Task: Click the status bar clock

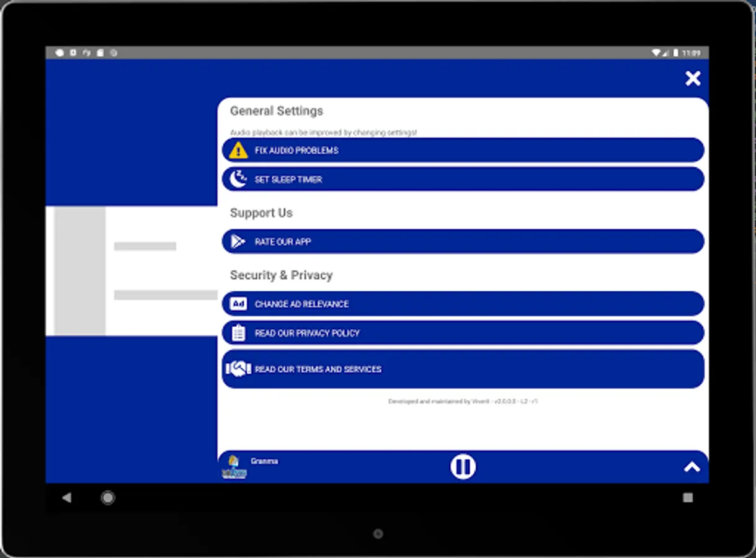Action: (x=691, y=53)
